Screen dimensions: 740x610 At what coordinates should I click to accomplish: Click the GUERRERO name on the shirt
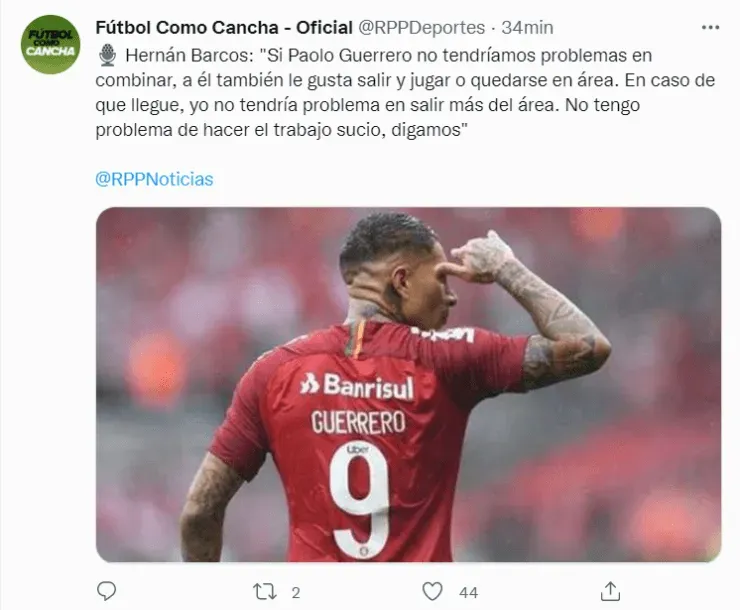point(358,422)
